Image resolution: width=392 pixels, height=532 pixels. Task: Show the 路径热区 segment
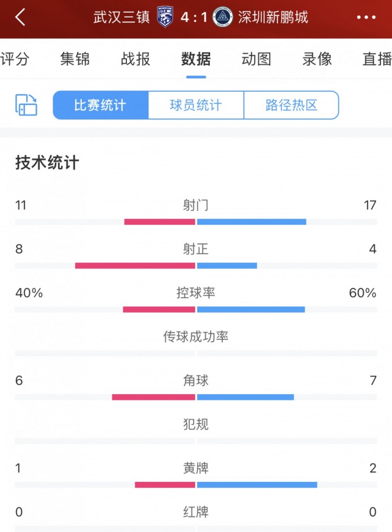[291, 105]
